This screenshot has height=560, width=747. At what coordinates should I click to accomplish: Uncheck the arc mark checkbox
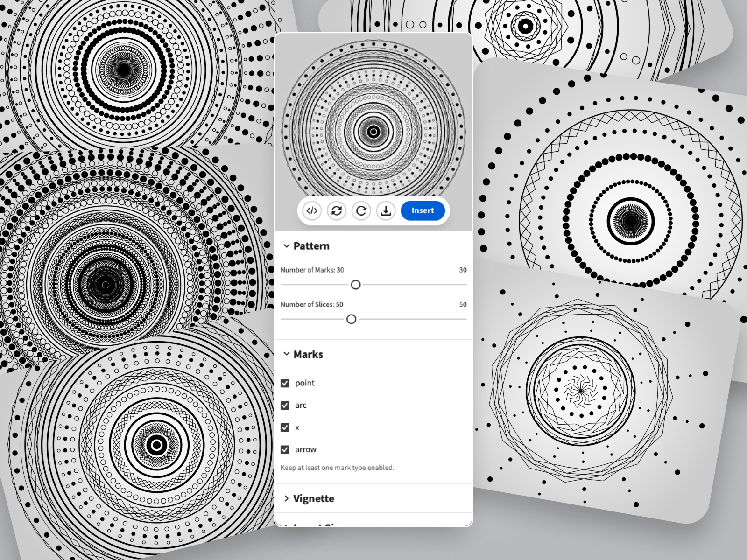285,406
